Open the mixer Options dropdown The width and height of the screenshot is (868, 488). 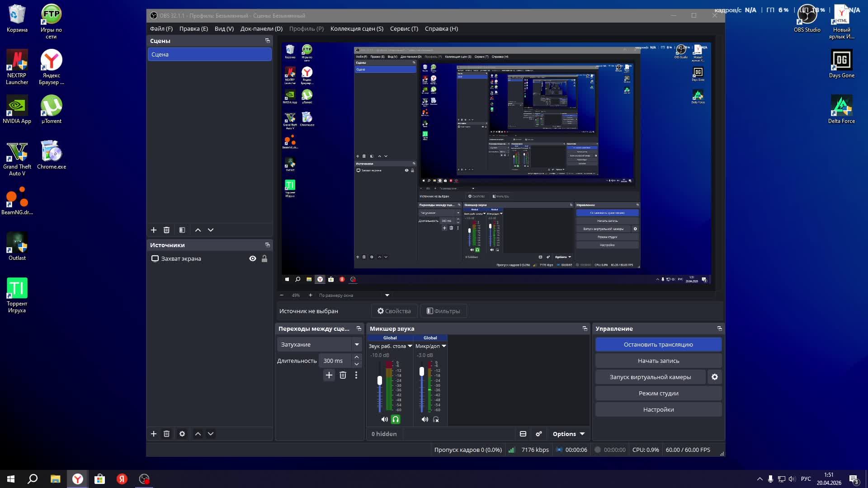pyautogui.click(x=568, y=434)
